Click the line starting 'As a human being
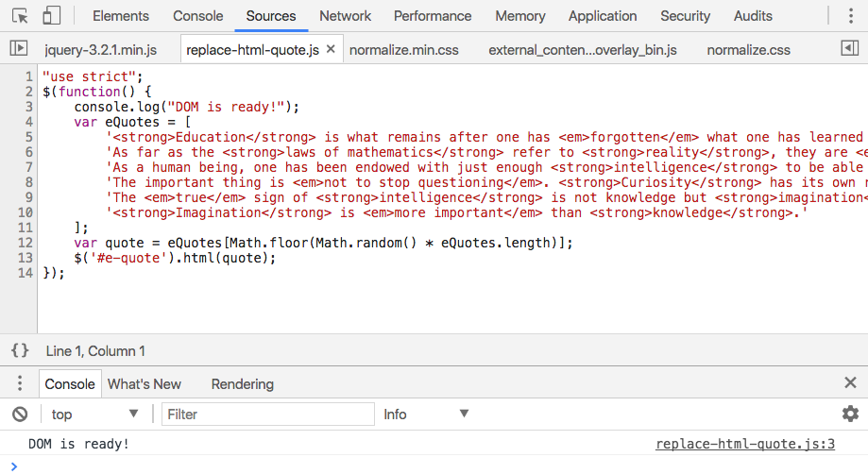The height and width of the screenshot is (474, 868). 486,167
